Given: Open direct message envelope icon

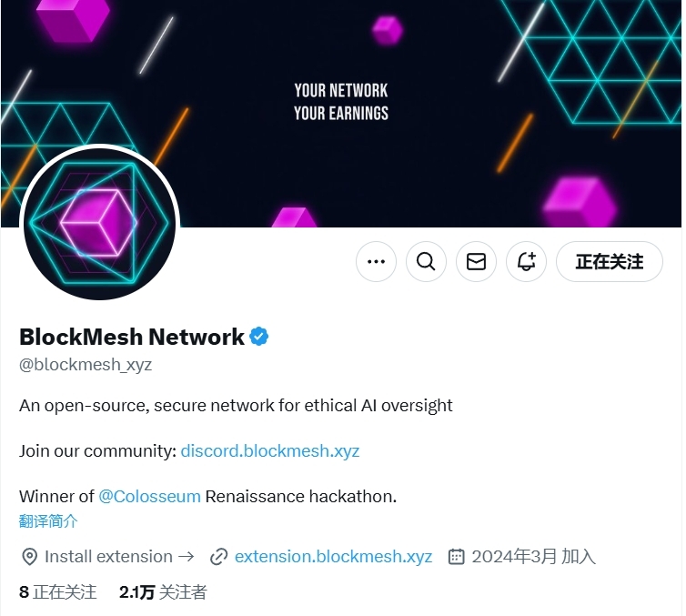Looking at the screenshot, I should (476, 262).
